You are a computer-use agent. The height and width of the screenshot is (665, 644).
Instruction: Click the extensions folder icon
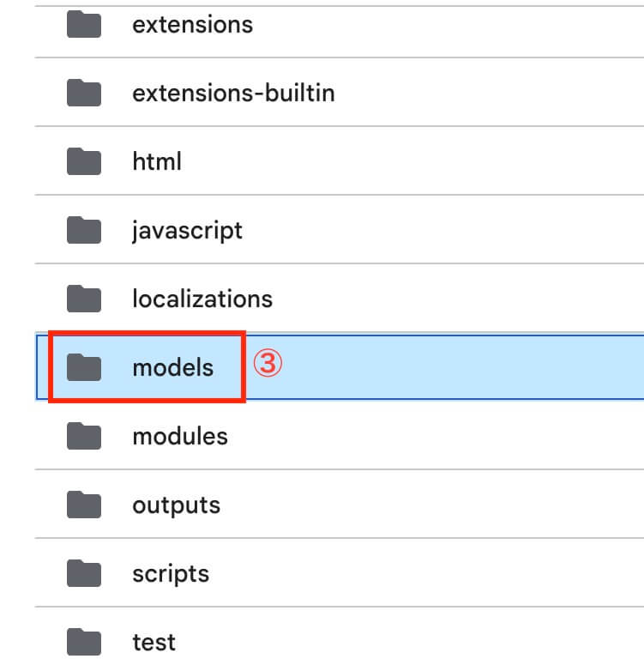pos(84,24)
